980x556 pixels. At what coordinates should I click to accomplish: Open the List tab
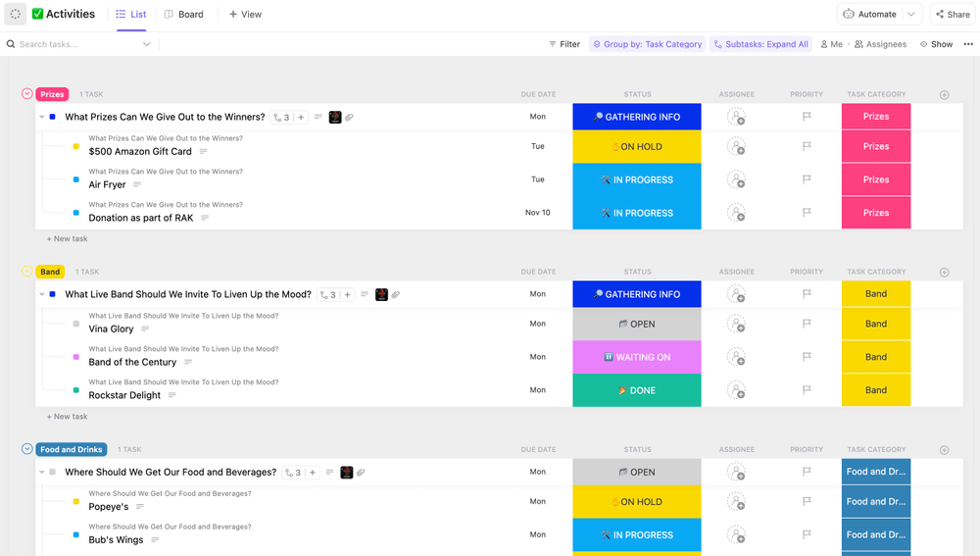tap(131, 15)
